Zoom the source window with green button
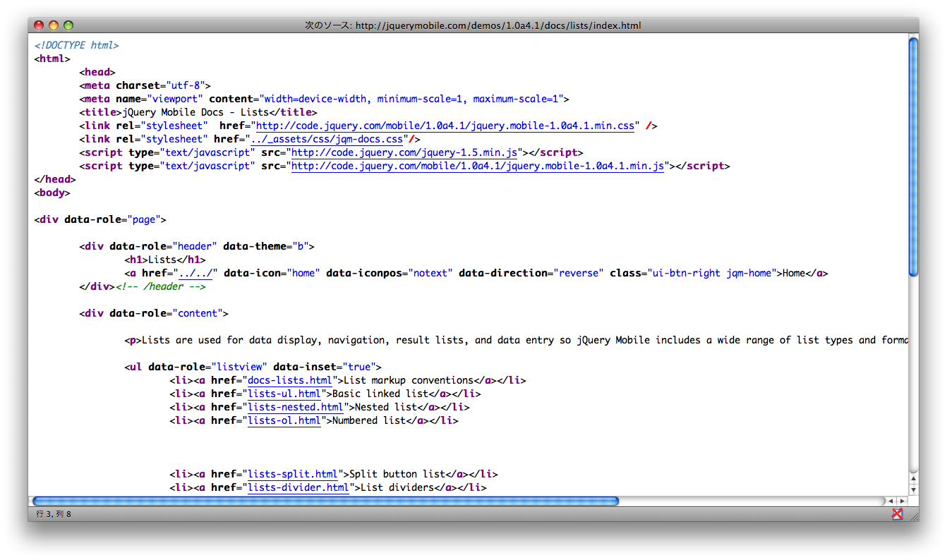This screenshot has height=560, width=947. 68,25
